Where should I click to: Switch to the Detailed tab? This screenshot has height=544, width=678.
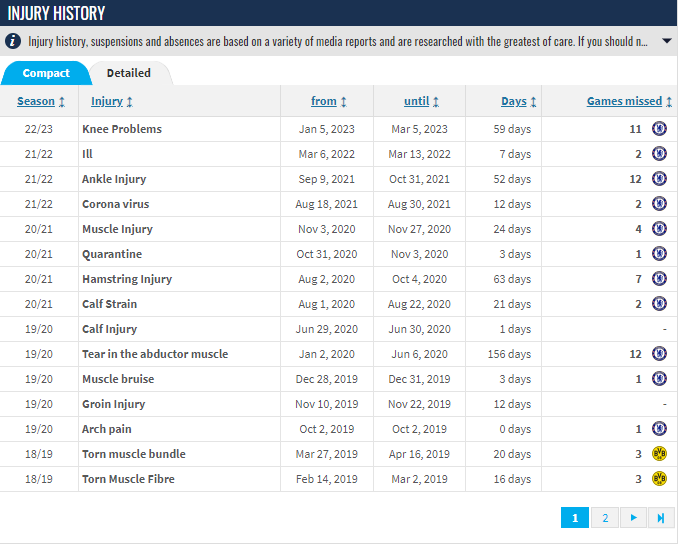129,73
